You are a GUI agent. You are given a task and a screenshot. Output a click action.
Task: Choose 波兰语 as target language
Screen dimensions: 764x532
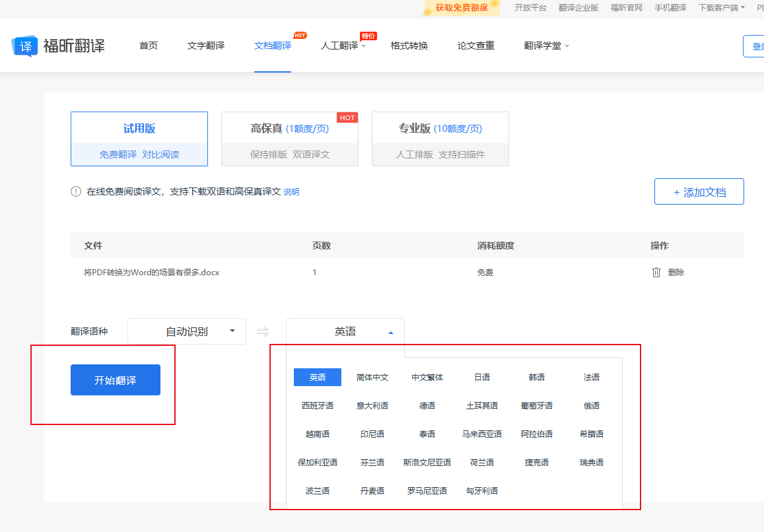click(318, 490)
